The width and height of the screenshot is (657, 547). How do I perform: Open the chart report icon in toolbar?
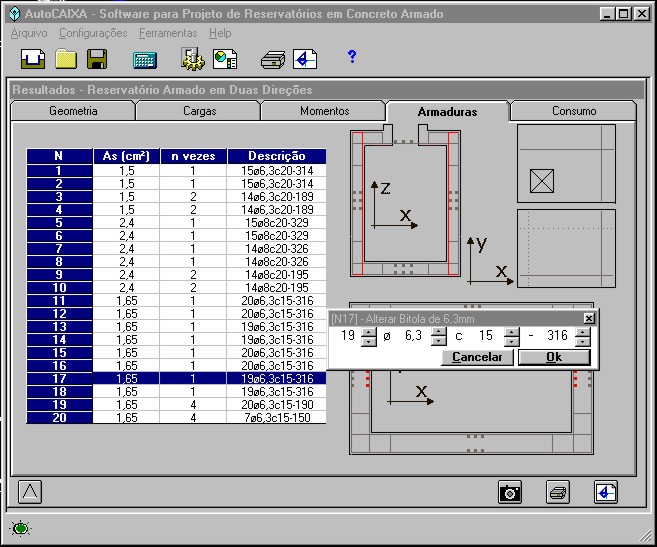[225, 59]
